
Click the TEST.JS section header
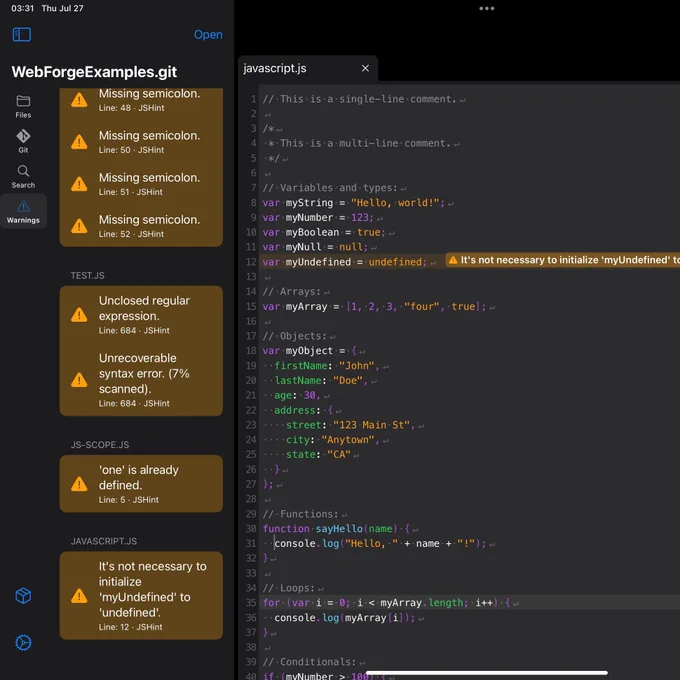(88, 275)
